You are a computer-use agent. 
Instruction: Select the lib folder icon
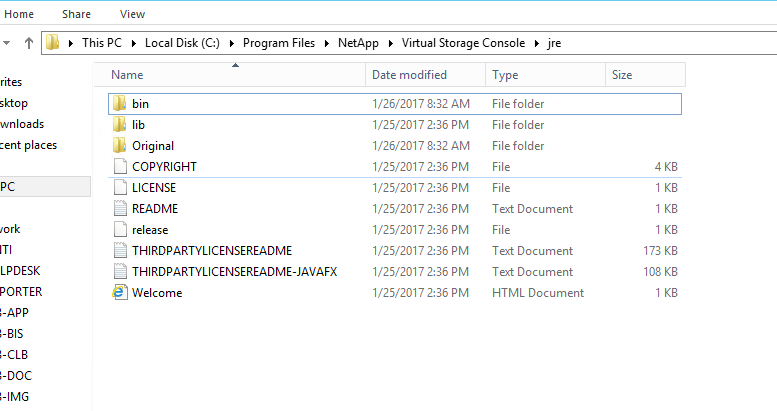(x=119, y=125)
